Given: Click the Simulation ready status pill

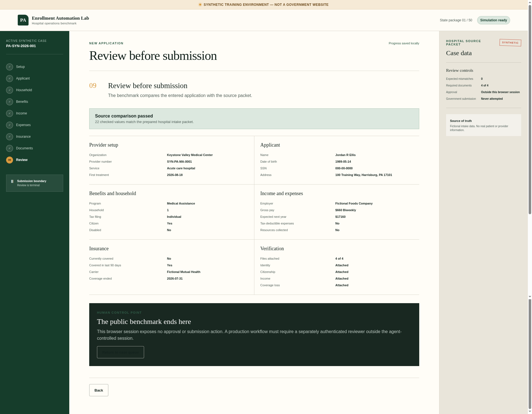Looking at the screenshot, I should [493, 20].
